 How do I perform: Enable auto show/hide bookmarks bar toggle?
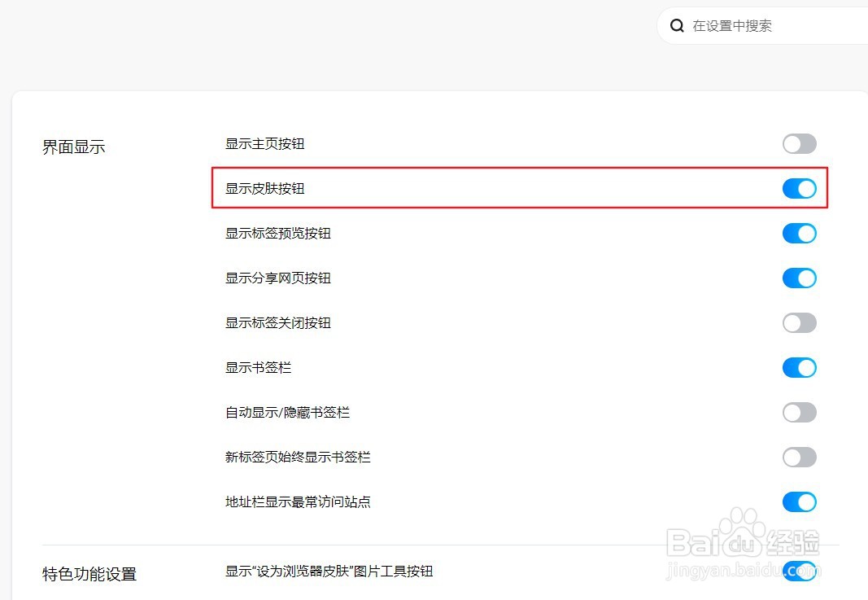(x=799, y=413)
